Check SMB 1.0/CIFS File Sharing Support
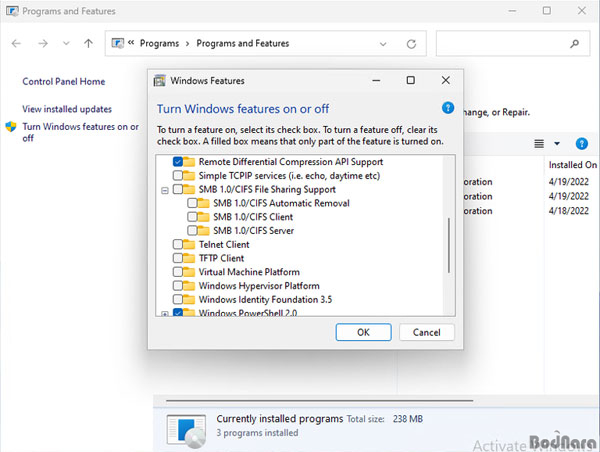Image resolution: width=600 pixels, height=452 pixels. [178, 189]
